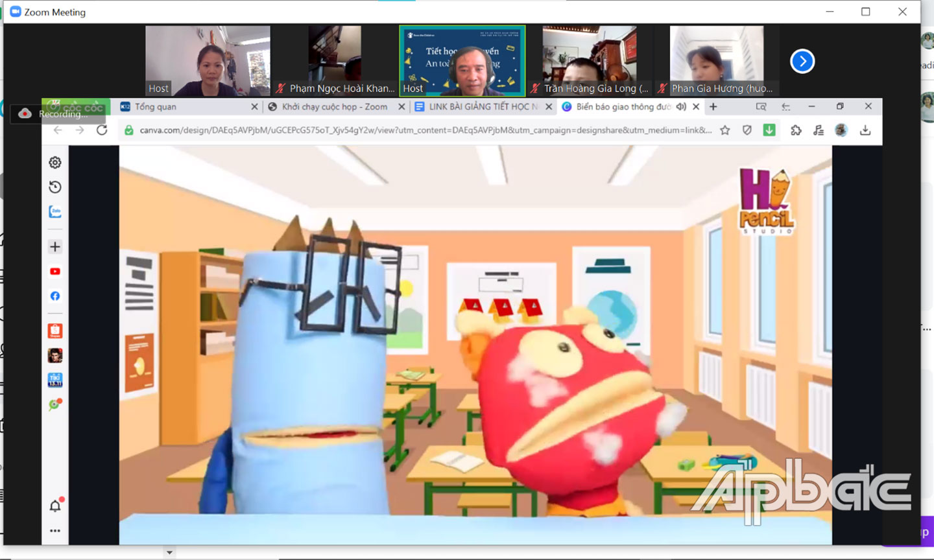Open the Zalo sidebar shortcut
Screen dimensions: 934x560
coord(55,212)
